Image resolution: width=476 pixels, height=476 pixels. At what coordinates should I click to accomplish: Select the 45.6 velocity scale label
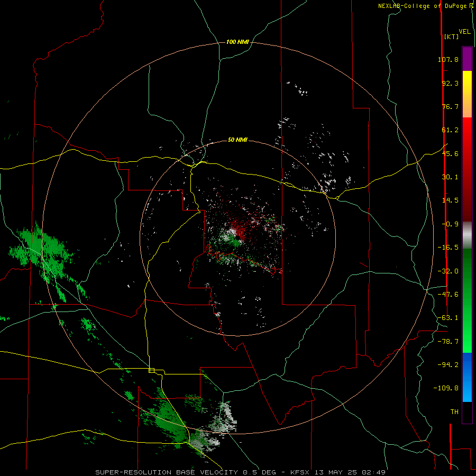coord(450,153)
